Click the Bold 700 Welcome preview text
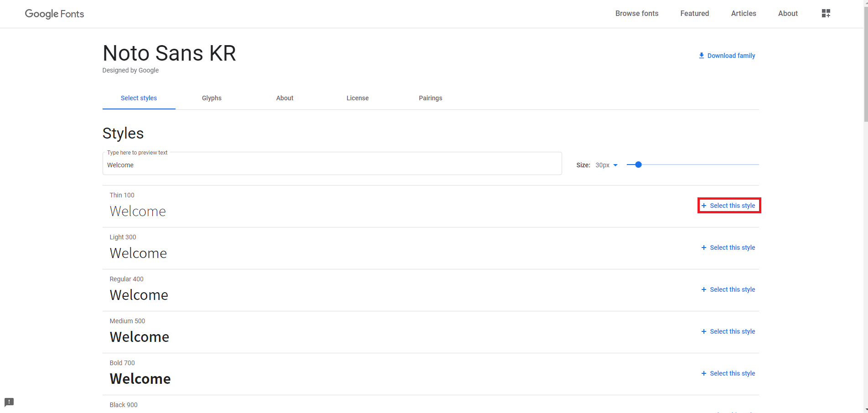The height and width of the screenshot is (413, 868). pos(140,379)
